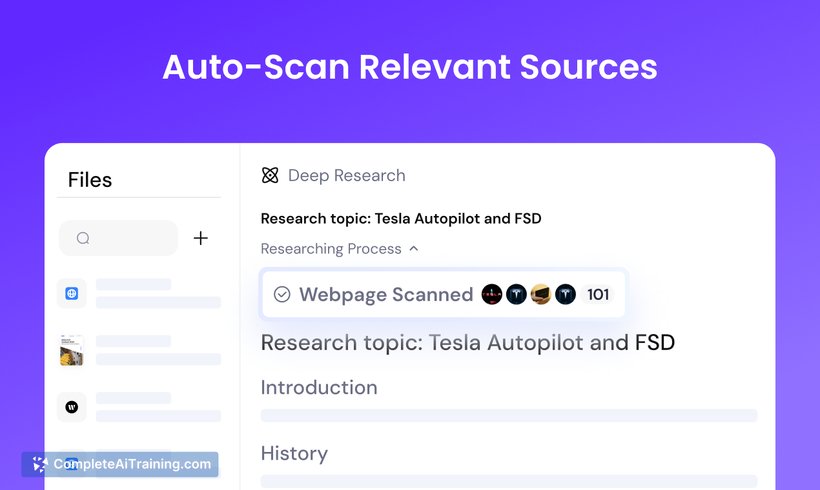The width and height of the screenshot is (820, 490).
Task: Add a new file with plus icon
Action: tap(200, 238)
